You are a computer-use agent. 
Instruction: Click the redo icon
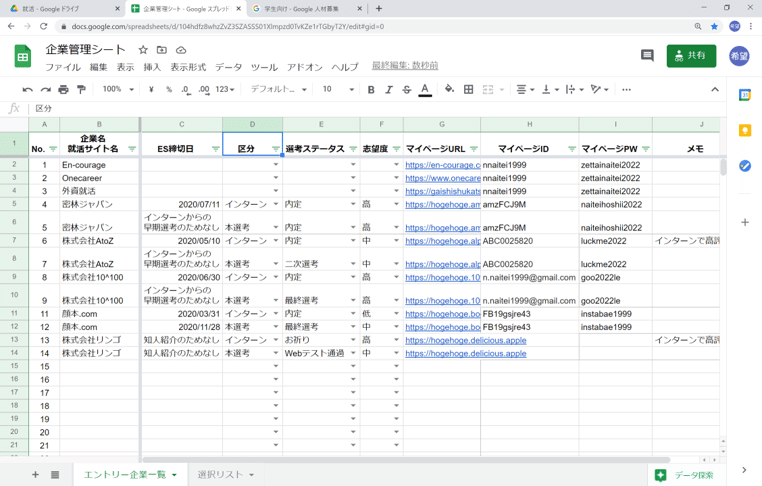tap(46, 89)
